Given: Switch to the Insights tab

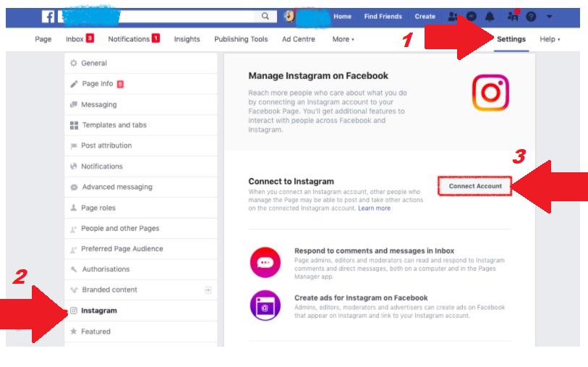Looking at the screenshot, I should coord(187,39).
